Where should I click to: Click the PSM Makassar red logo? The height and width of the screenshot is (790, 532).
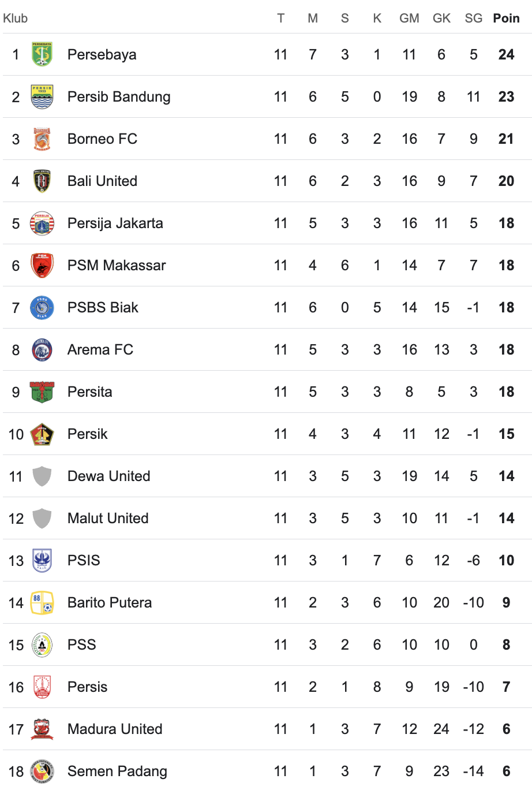click(42, 265)
